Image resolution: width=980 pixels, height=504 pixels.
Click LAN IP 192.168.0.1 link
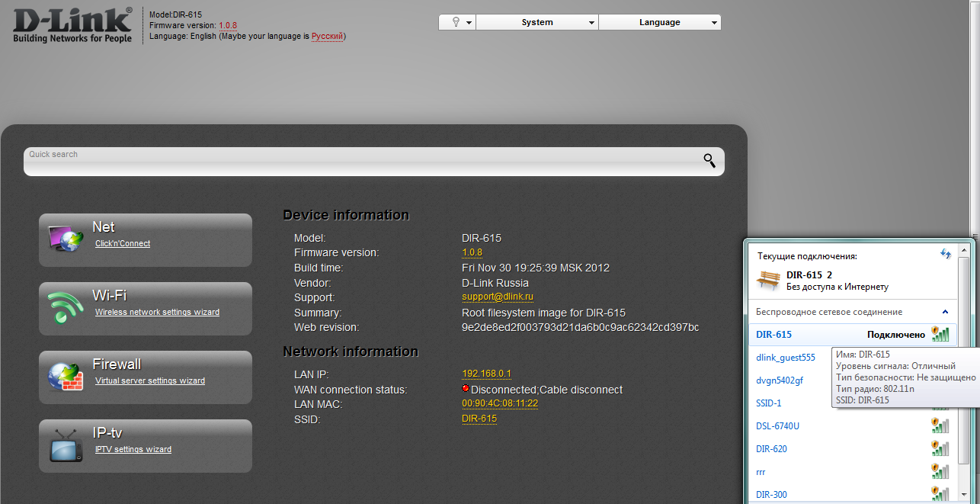pyautogui.click(x=486, y=374)
